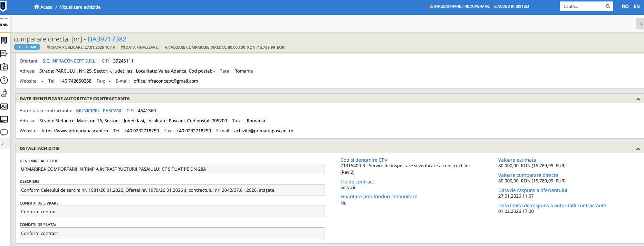The height and width of the screenshot is (246, 644).
Task: Switch language to RO
Action: click(x=625, y=6)
